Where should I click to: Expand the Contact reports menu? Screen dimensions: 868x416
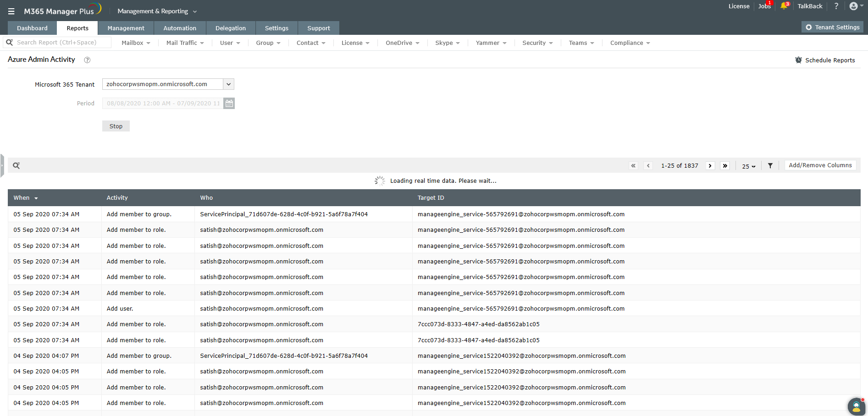pos(311,43)
